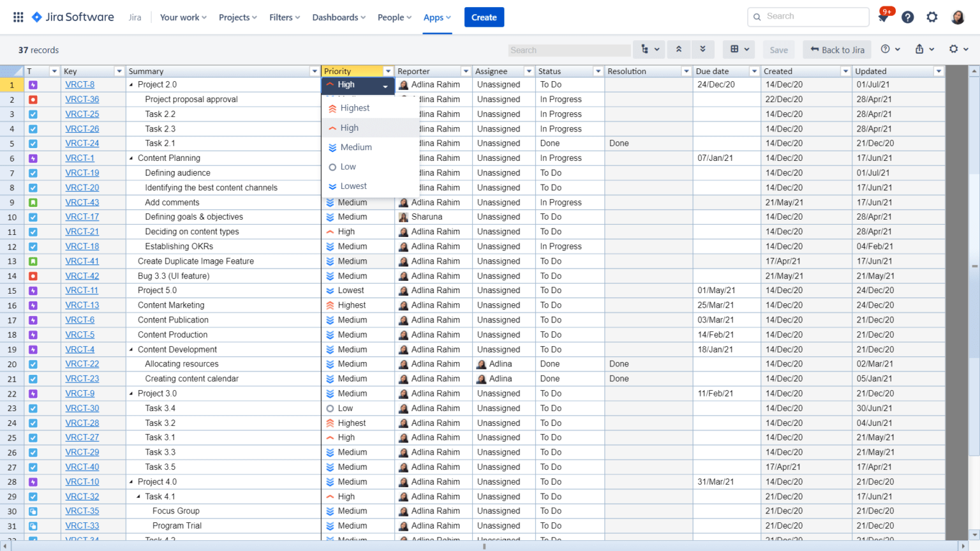Collapse the Project 4.0 group

coord(132,481)
